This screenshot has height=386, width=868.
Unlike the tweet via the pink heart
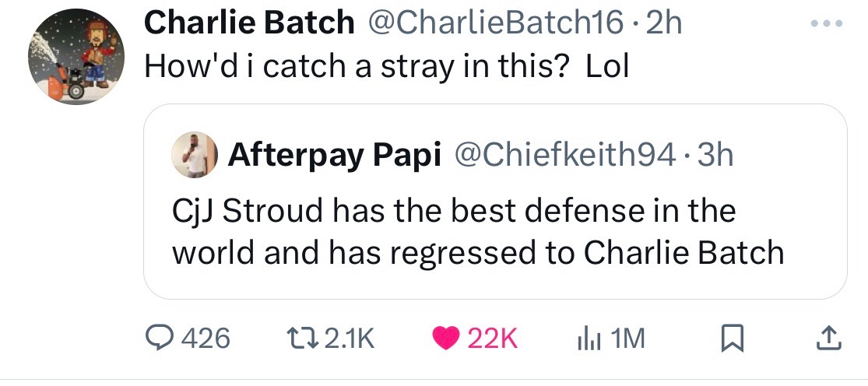click(448, 337)
